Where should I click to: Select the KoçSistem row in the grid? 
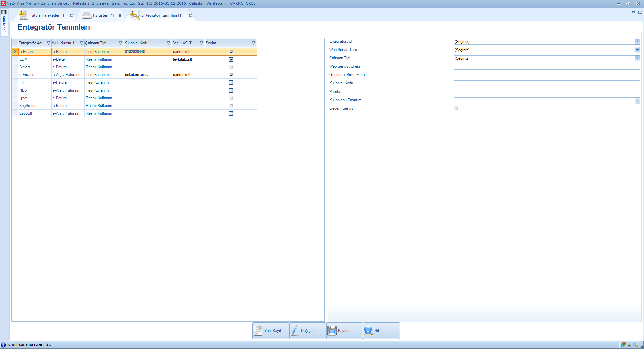tap(28, 106)
